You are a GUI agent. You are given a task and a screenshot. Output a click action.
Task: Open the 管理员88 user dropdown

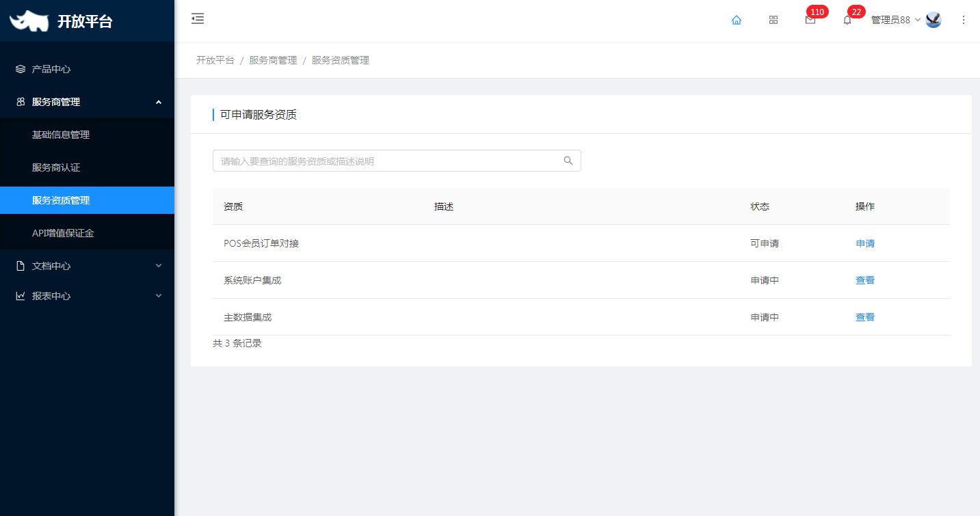(896, 20)
